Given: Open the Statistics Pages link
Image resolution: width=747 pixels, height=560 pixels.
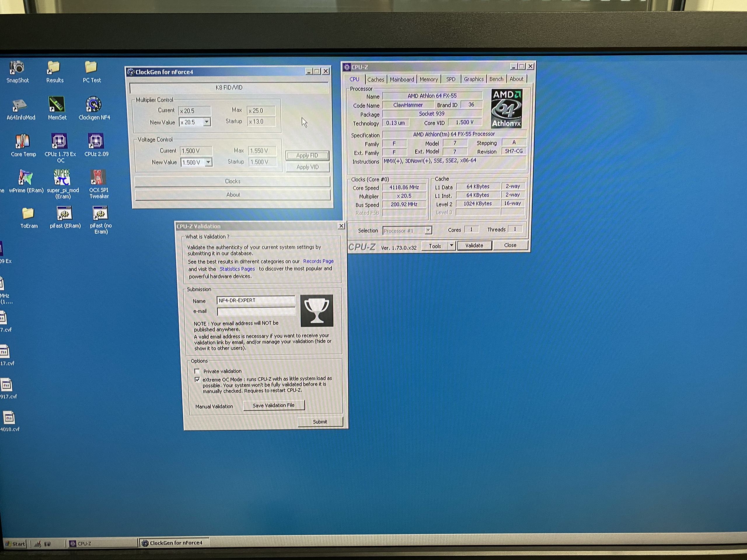Looking at the screenshot, I should 237,269.
